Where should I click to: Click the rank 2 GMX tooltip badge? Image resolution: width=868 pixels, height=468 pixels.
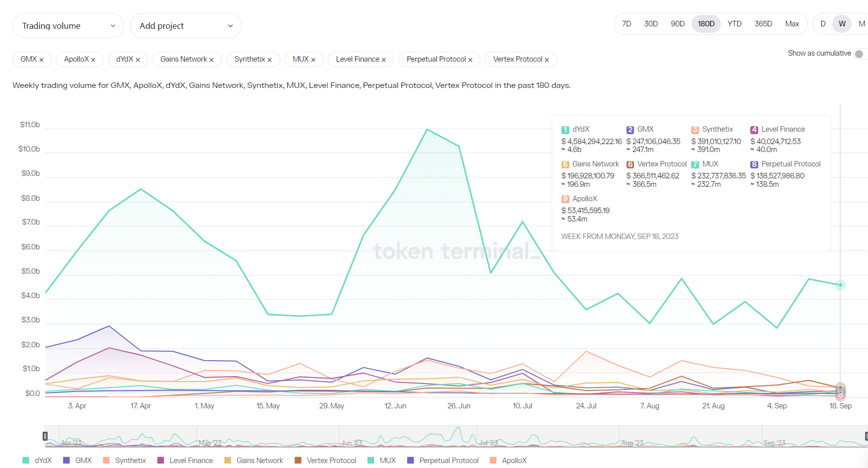pyautogui.click(x=630, y=130)
